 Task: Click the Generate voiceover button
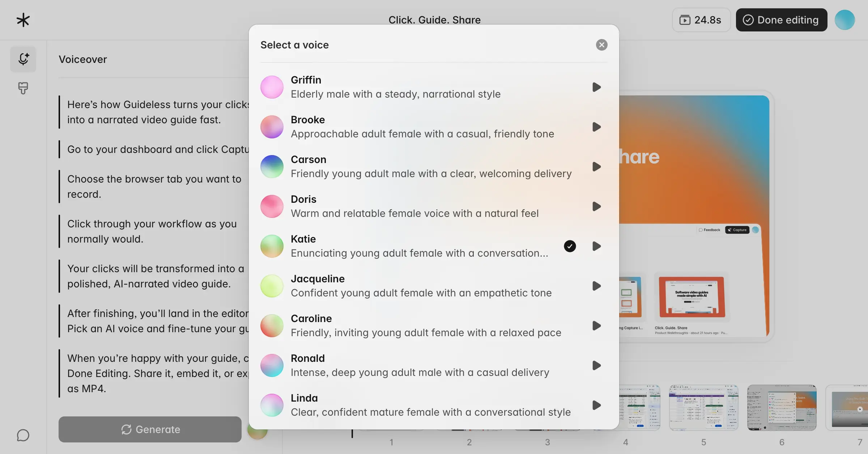click(x=150, y=429)
